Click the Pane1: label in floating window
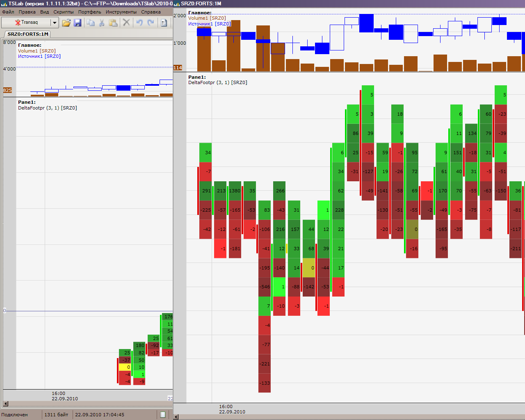This screenshot has height=420, width=525. click(197, 77)
